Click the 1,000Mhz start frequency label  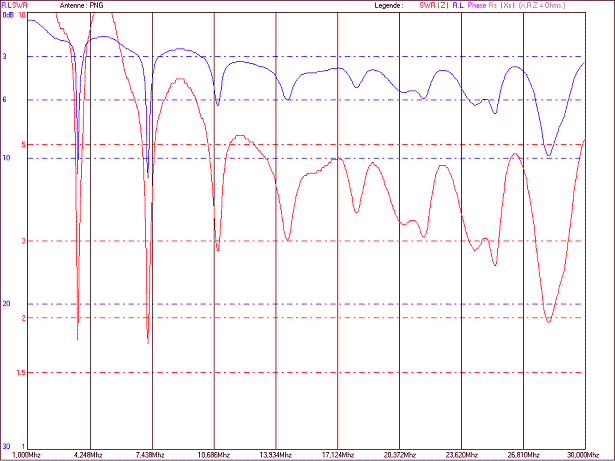[26, 455]
